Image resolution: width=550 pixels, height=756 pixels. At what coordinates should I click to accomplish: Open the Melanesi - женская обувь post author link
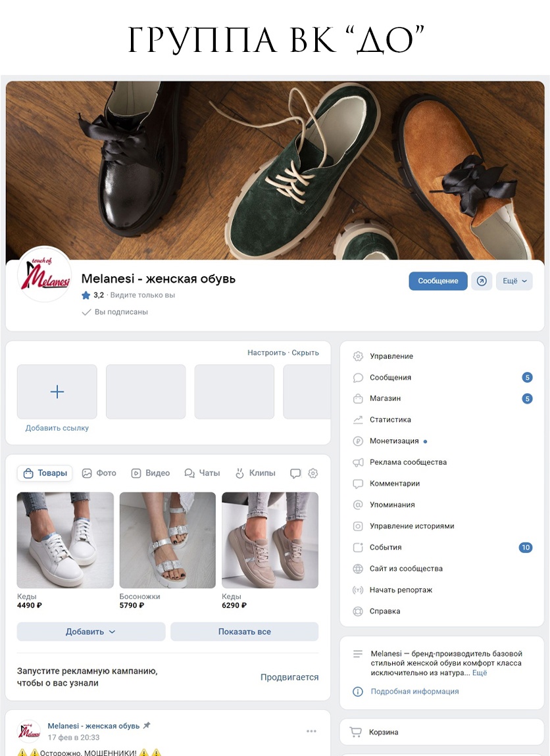click(x=93, y=726)
